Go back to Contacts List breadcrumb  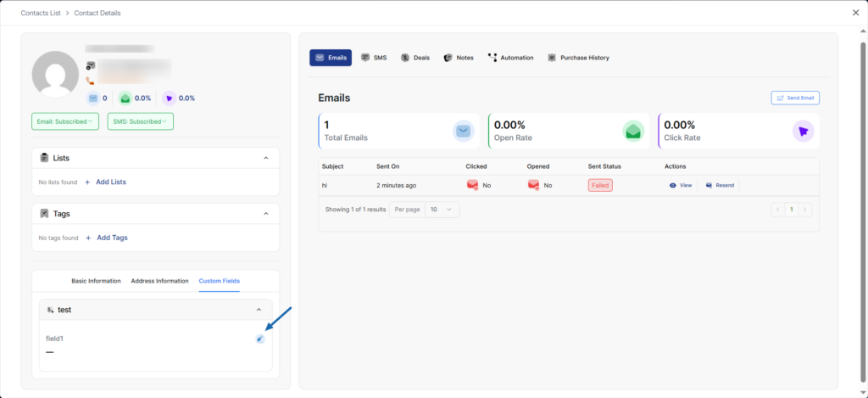45,13
